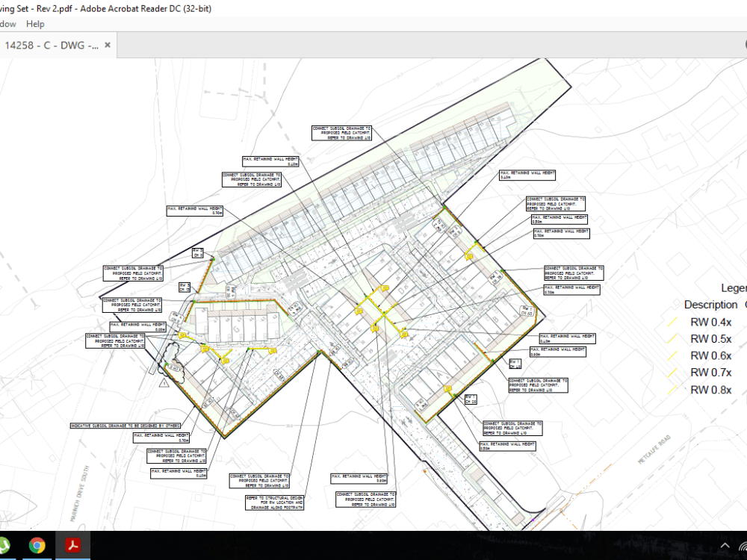
Task: Click the block G building label
Action: [237, 329]
